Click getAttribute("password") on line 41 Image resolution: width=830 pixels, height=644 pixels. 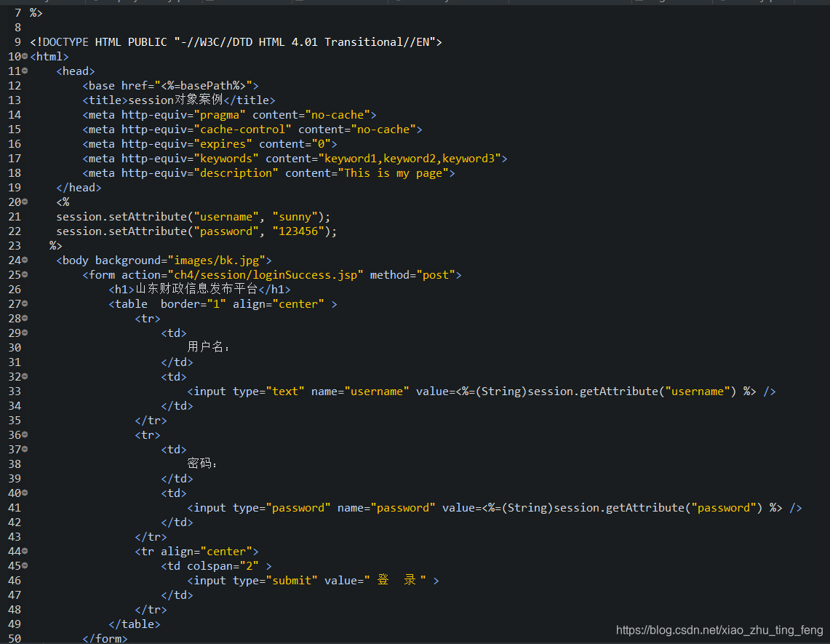pos(684,508)
